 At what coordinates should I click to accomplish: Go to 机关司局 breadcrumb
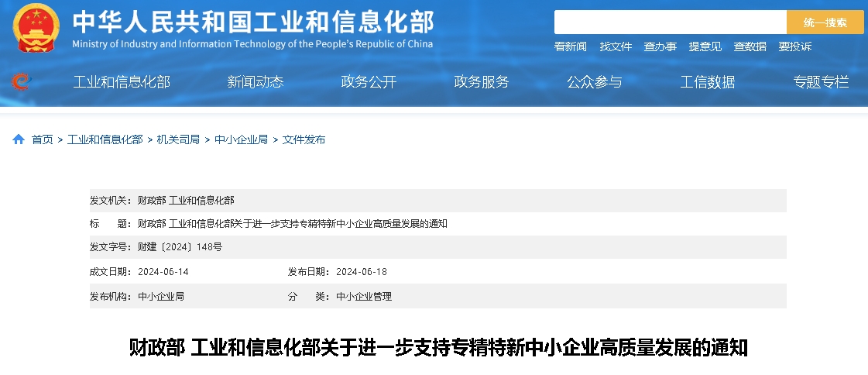(x=178, y=139)
